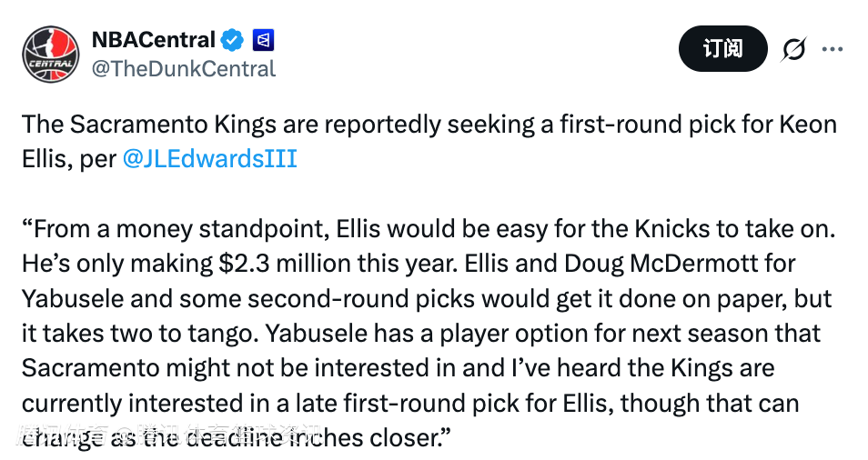Viewport: 868px width, 460px height.
Task: Open the @TheDunkCentral handle
Action: (183, 68)
